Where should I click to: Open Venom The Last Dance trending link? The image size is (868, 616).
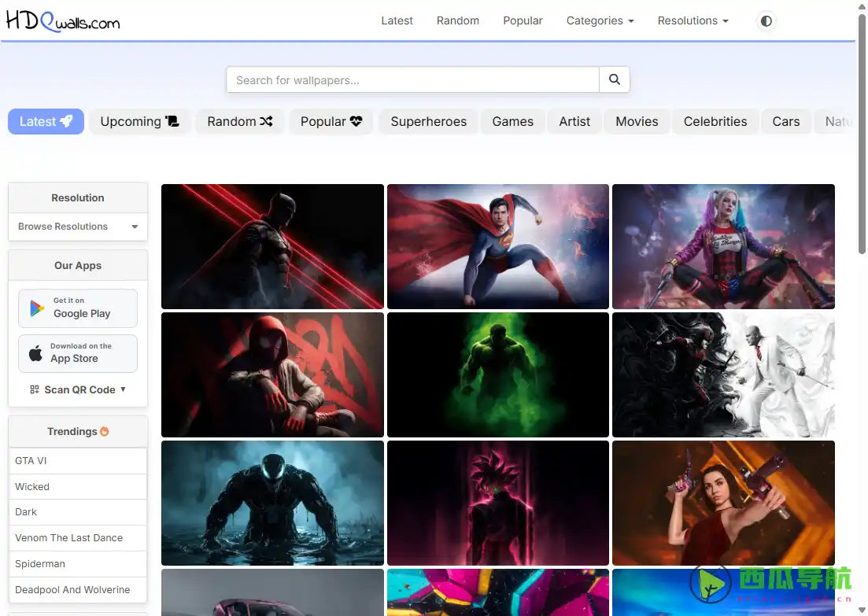coord(78,538)
